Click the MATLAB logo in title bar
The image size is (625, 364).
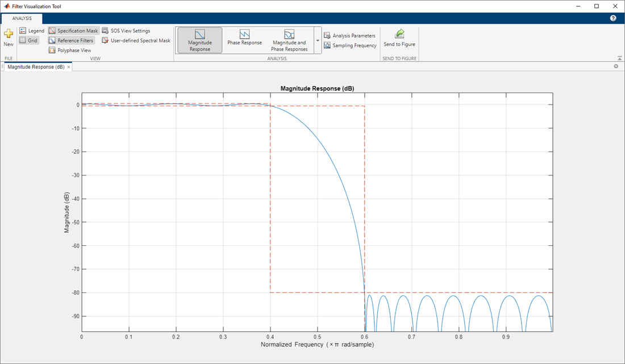point(7,6)
